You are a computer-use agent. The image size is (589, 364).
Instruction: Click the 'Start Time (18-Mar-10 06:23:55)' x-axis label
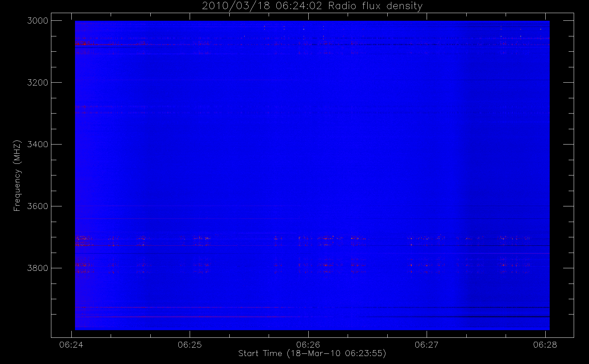pyautogui.click(x=312, y=353)
